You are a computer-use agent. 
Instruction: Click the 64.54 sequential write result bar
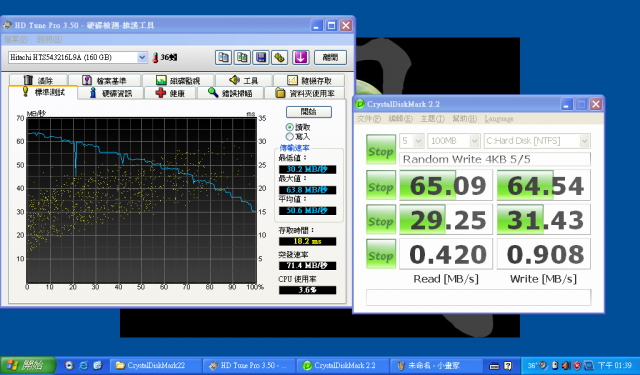(x=544, y=185)
